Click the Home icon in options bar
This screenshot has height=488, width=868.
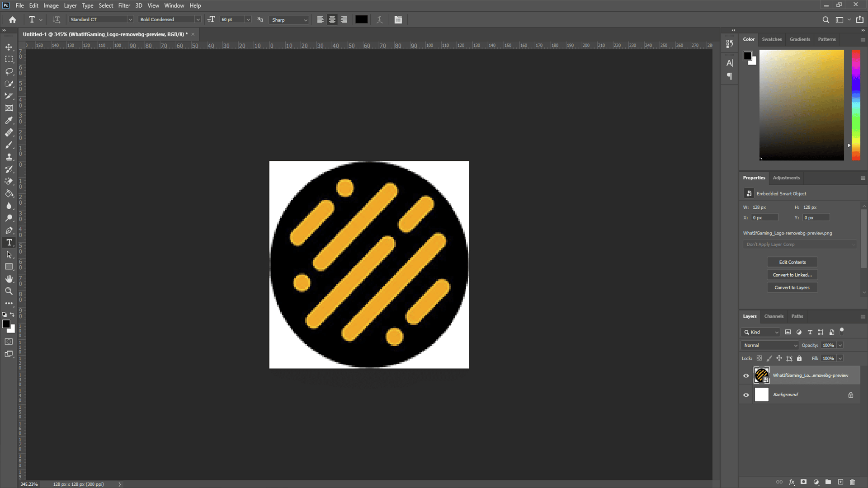(13, 19)
